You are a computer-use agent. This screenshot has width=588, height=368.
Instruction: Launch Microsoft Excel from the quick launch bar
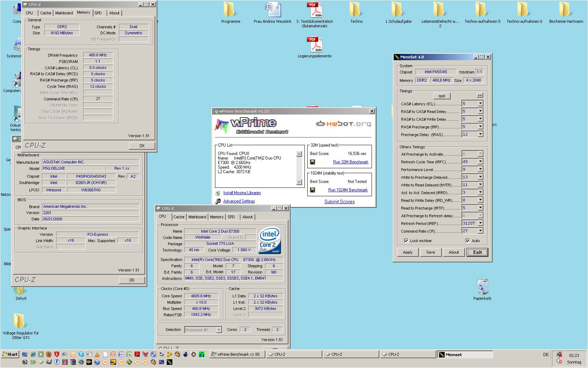point(129,354)
